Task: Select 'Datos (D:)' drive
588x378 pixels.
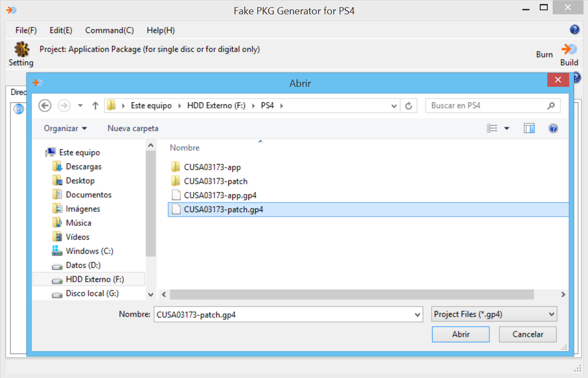Action: pos(83,266)
